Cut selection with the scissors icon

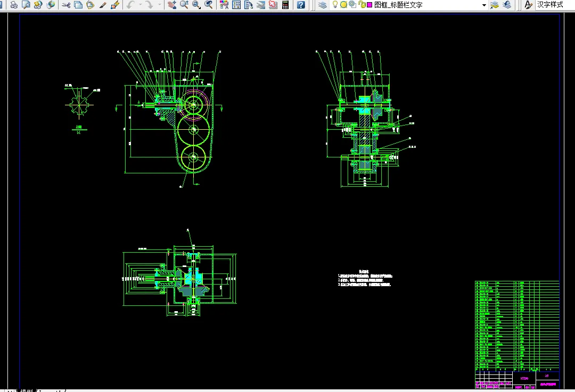pos(66,5)
